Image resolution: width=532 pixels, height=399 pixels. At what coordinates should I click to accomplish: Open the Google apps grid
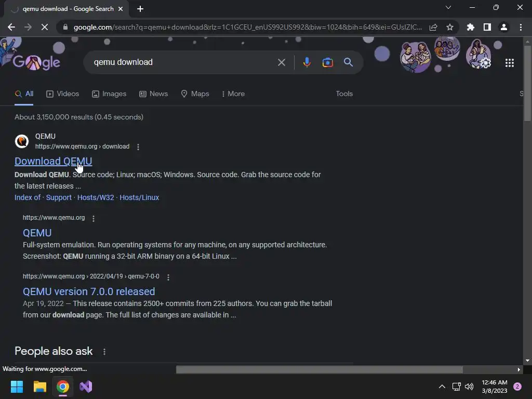pyautogui.click(x=509, y=63)
